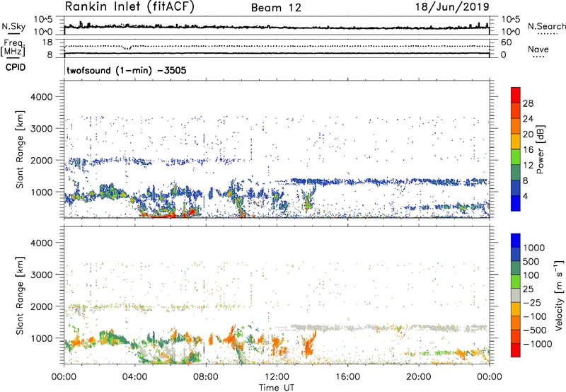This screenshot has width=566, height=392.
Task: Click the red bottom of Velocity colorbar
Action: (516, 350)
